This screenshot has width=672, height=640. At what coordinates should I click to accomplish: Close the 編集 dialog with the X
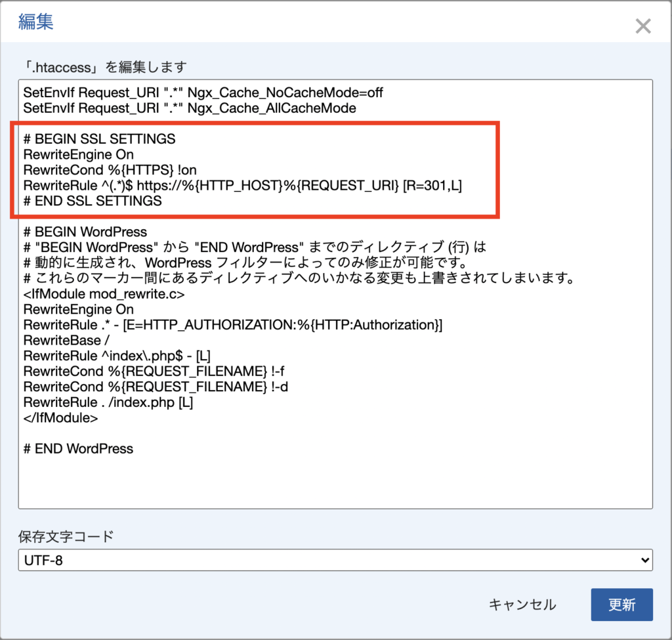pyautogui.click(x=643, y=26)
